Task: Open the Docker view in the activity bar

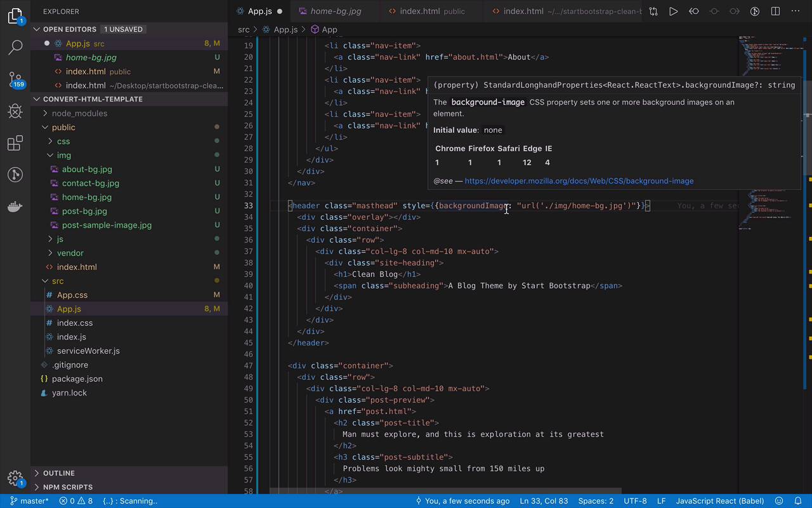Action: pyautogui.click(x=15, y=206)
